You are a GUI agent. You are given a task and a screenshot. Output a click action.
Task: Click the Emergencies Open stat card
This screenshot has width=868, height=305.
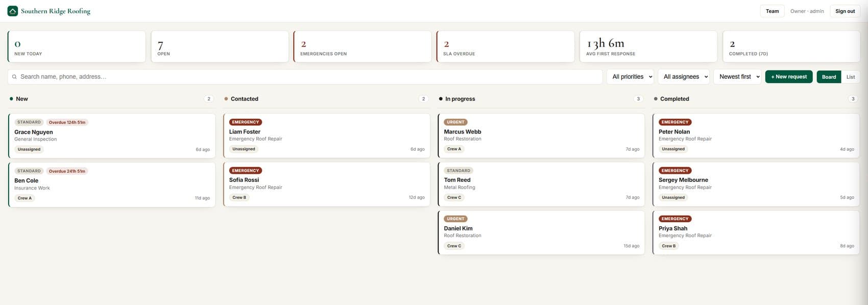click(363, 46)
